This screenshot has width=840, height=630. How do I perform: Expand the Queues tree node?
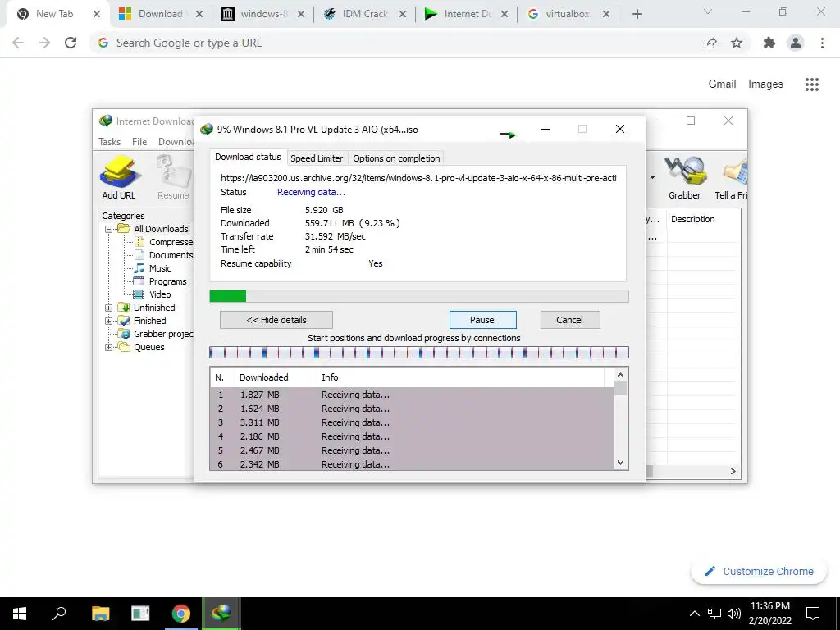point(109,347)
